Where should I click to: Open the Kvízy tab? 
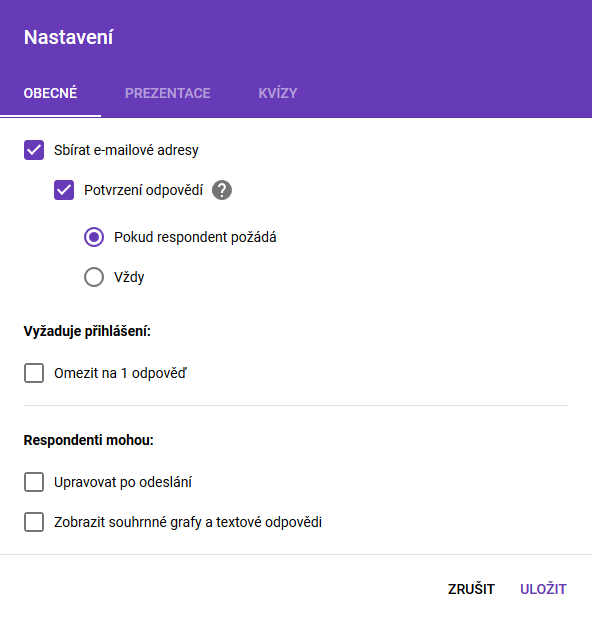click(278, 93)
